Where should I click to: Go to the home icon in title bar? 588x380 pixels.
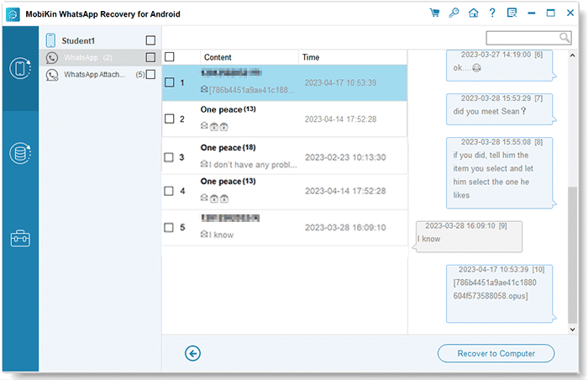473,13
